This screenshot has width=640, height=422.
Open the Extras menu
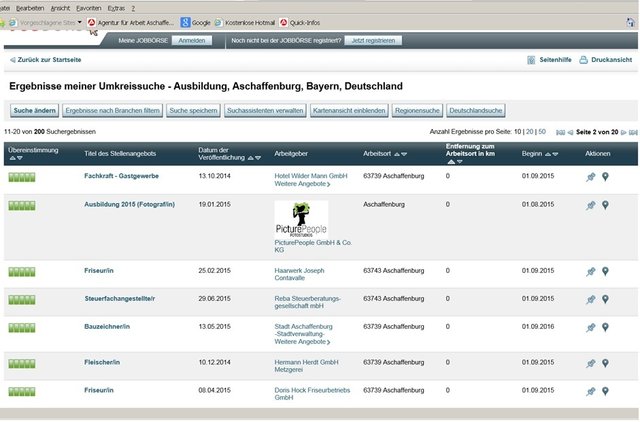tap(116, 8)
